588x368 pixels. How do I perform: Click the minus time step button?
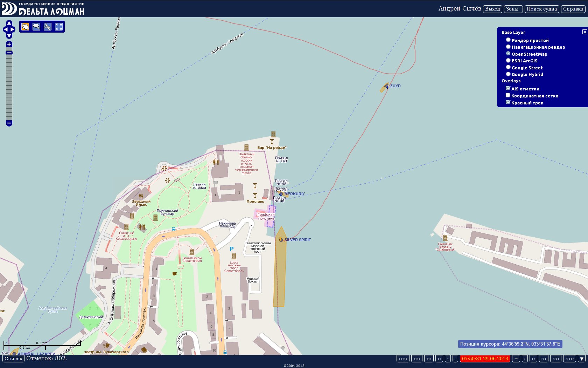click(x=455, y=359)
